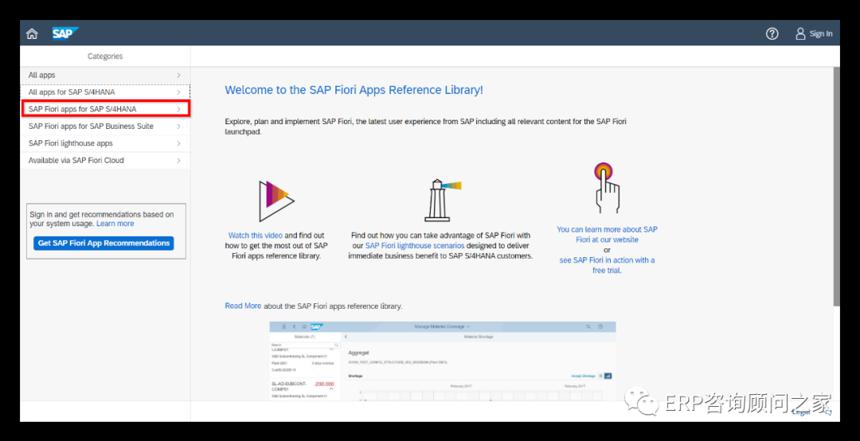The height and width of the screenshot is (441, 860).
Task: Click Get SAP Fiori App Recommendations button
Action: 104,243
